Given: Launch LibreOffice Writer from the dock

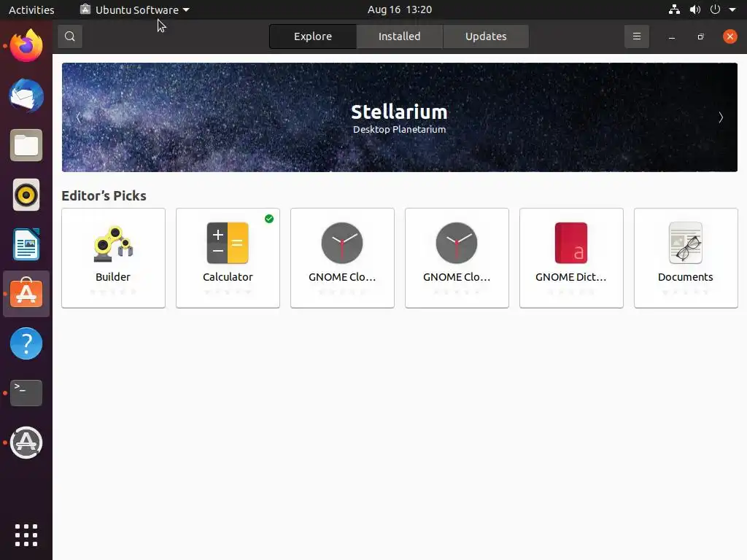Looking at the screenshot, I should click(x=26, y=244).
